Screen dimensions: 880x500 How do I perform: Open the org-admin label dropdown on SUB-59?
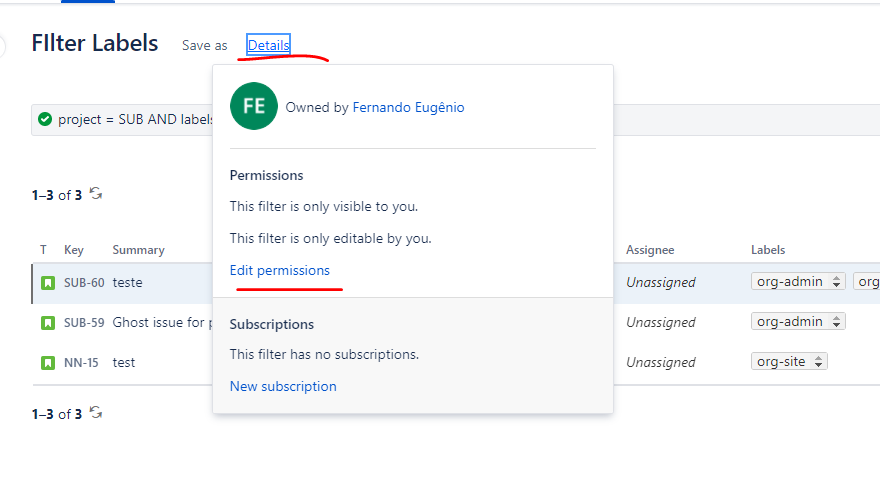tap(798, 322)
